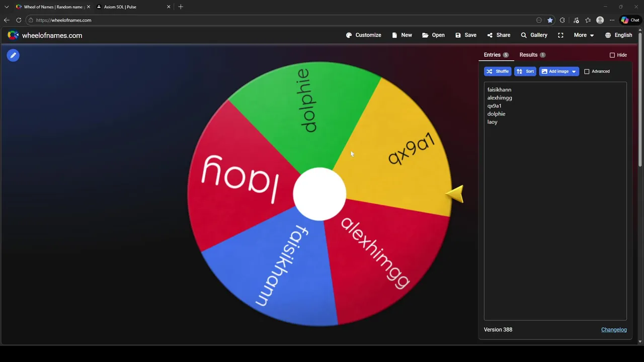This screenshot has height=362, width=644.
Task: Open the Changelog link
Action: [614, 329]
